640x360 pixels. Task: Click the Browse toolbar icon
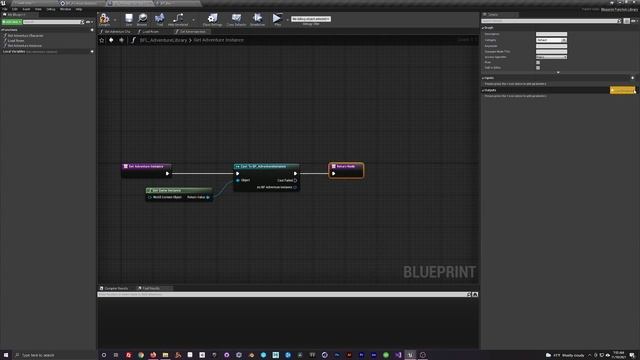tap(142, 19)
